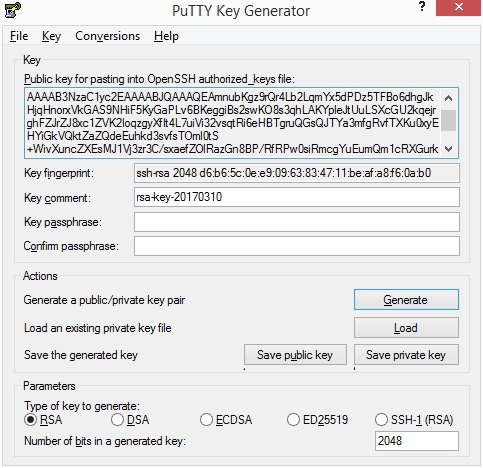Click the 'Key passphrase:' label
Viewport: 483px width, 468px height.
[x=63, y=222]
